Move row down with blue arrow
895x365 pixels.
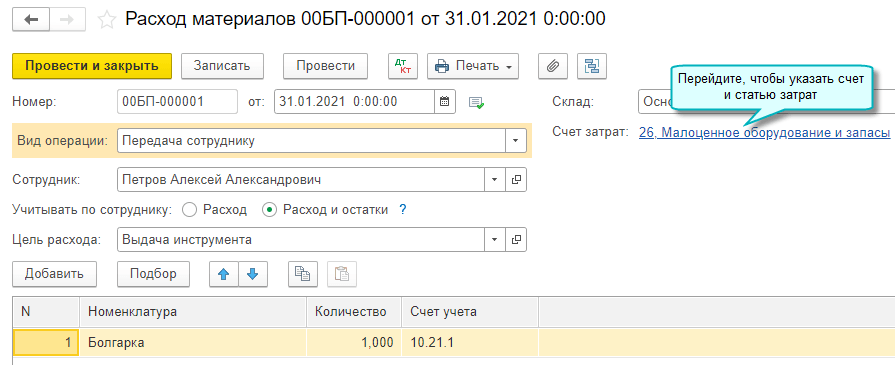click(252, 274)
